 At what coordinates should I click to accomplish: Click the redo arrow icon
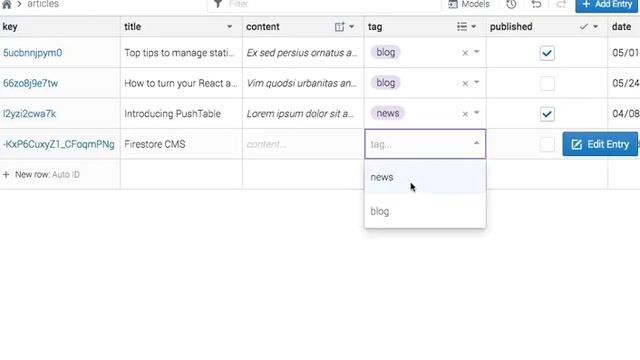pyautogui.click(x=561, y=4)
